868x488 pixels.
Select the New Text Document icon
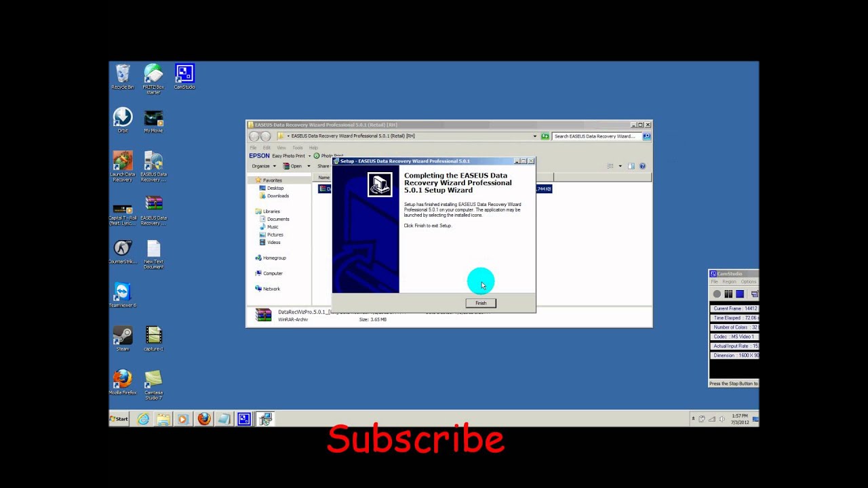tap(153, 254)
